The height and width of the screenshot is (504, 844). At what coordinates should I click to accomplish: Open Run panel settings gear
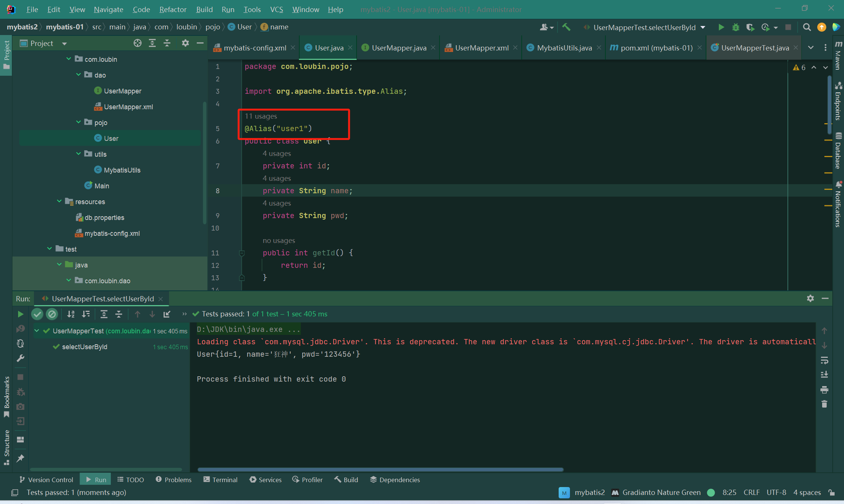tap(810, 298)
